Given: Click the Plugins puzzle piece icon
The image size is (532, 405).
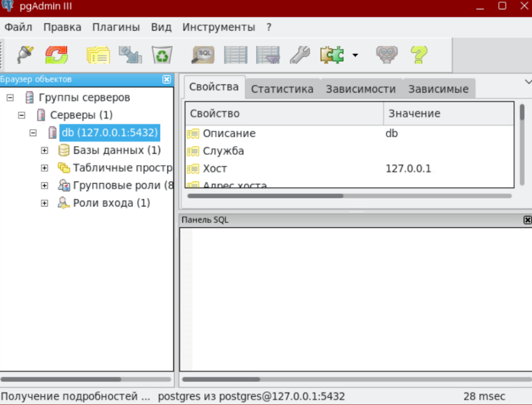Looking at the screenshot, I should click(x=332, y=55).
